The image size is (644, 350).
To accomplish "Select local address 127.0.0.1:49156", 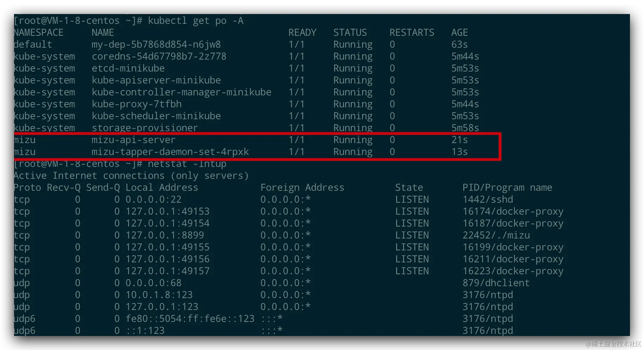I will [x=167, y=259].
